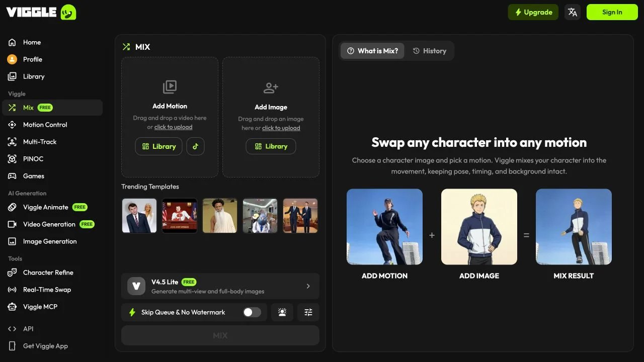Click the Home icon in sidebar
This screenshot has height=362, width=644.
pyautogui.click(x=12, y=42)
